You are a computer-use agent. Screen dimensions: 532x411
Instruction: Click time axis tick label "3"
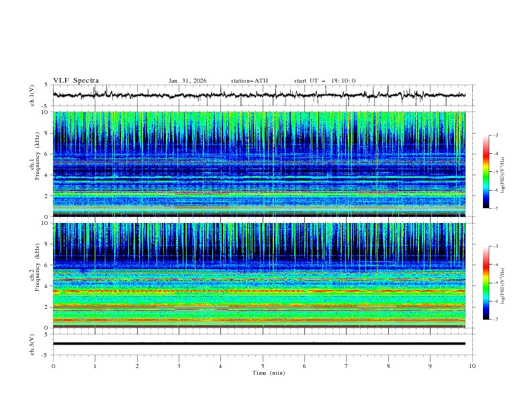pyautogui.click(x=179, y=366)
